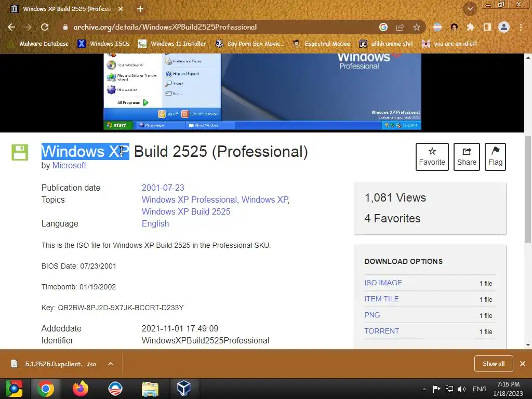The width and height of the screenshot is (532, 399).
Task: Open the taskbar clock showing 7:15 PM
Action: point(508,389)
